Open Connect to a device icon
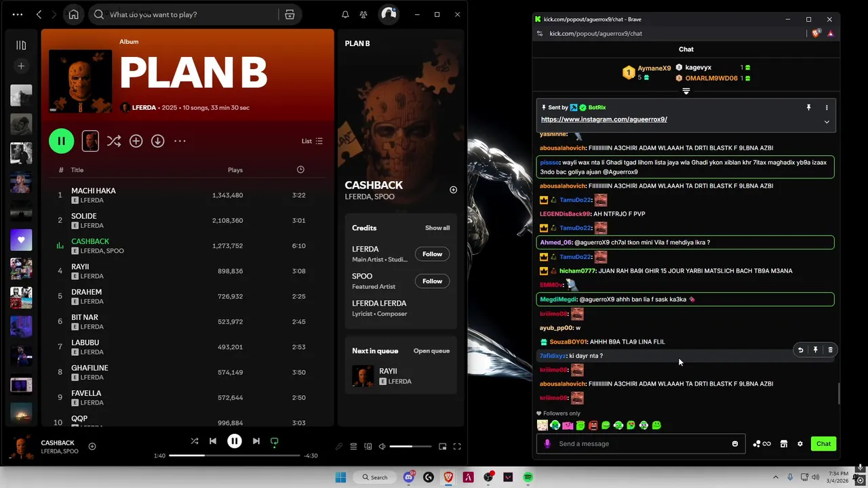 (368, 447)
